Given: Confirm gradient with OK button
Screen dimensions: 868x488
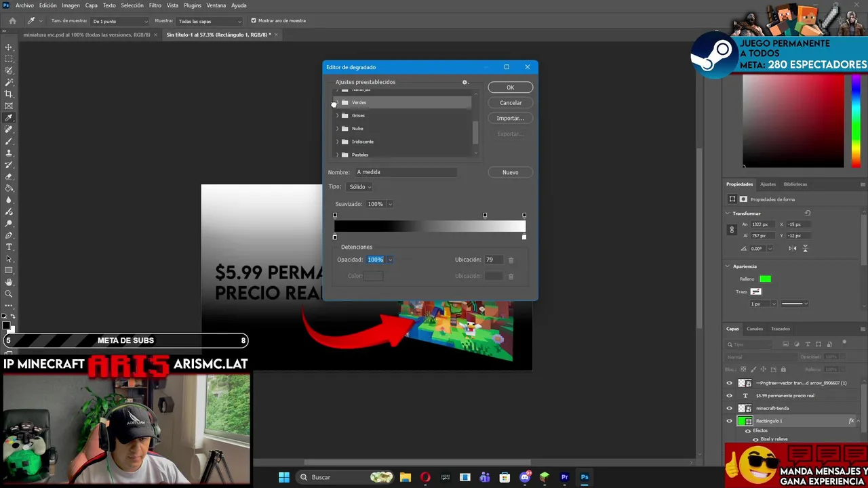Looking at the screenshot, I should tap(510, 87).
